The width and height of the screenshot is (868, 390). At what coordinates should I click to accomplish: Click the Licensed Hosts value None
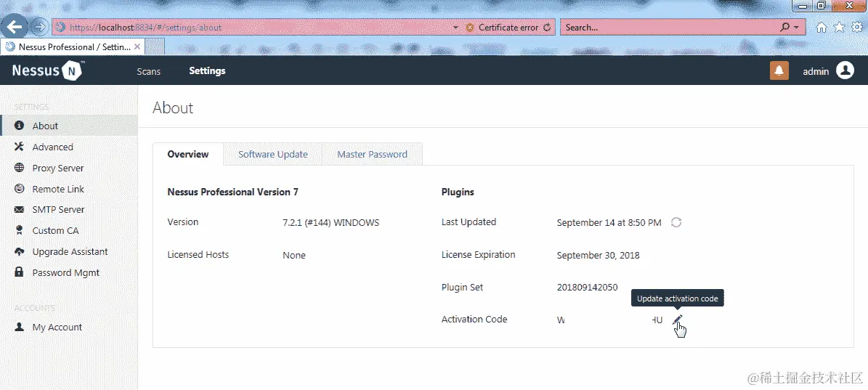point(294,255)
